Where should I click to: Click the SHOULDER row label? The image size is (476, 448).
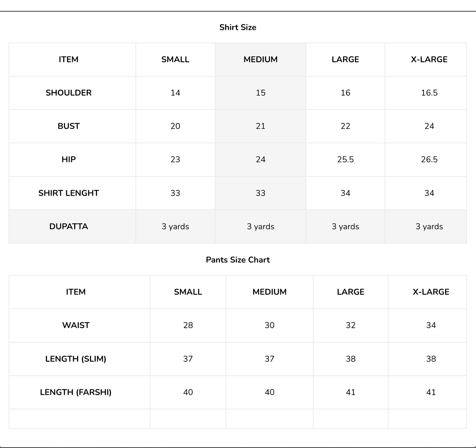(69, 93)
